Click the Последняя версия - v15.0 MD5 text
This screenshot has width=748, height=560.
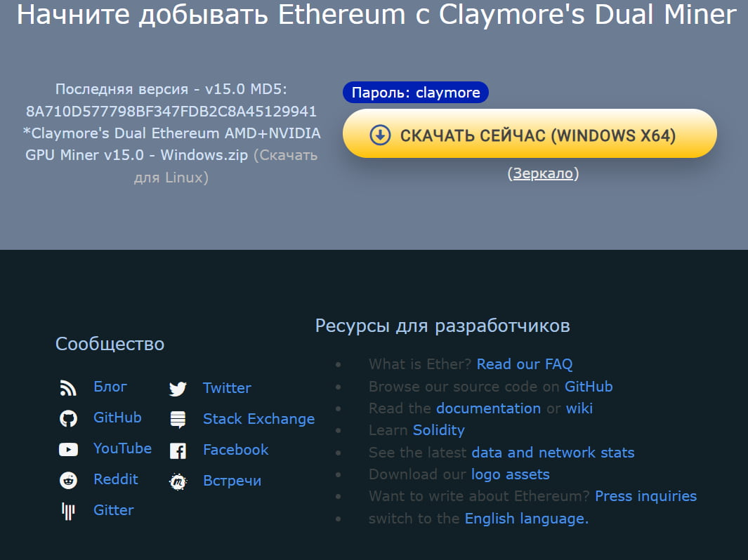tap(171, 89)
